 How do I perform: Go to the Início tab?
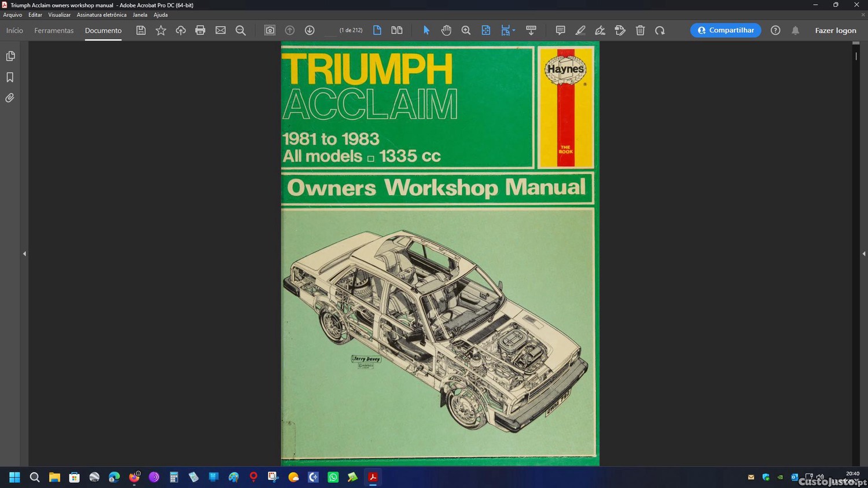pos(14,30)
